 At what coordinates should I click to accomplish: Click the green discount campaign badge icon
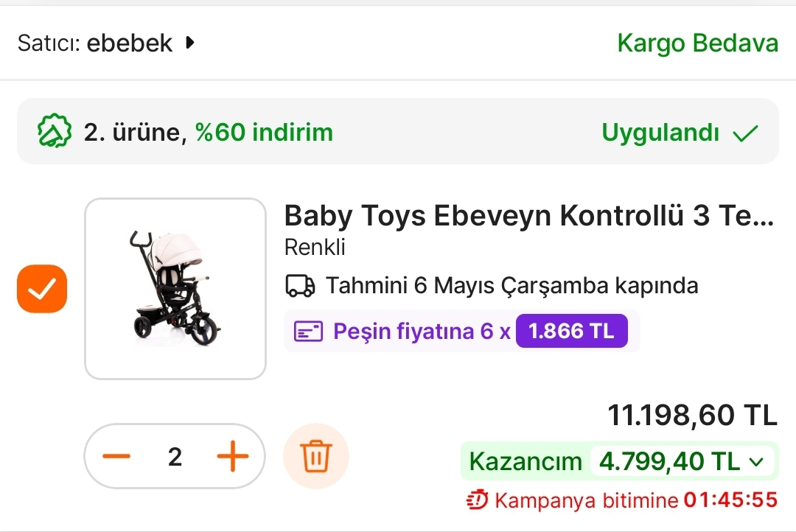coord(55,133)
